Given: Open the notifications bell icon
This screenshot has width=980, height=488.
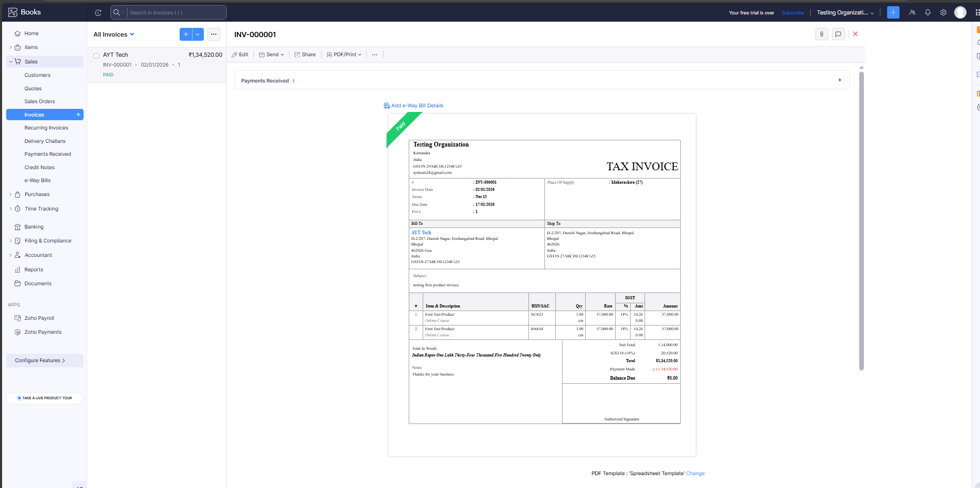Looking at the screenshot, I should click(x=927, y=12).
